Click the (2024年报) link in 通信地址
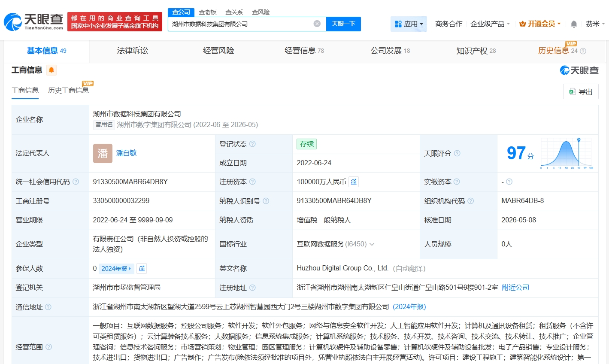 409,307
